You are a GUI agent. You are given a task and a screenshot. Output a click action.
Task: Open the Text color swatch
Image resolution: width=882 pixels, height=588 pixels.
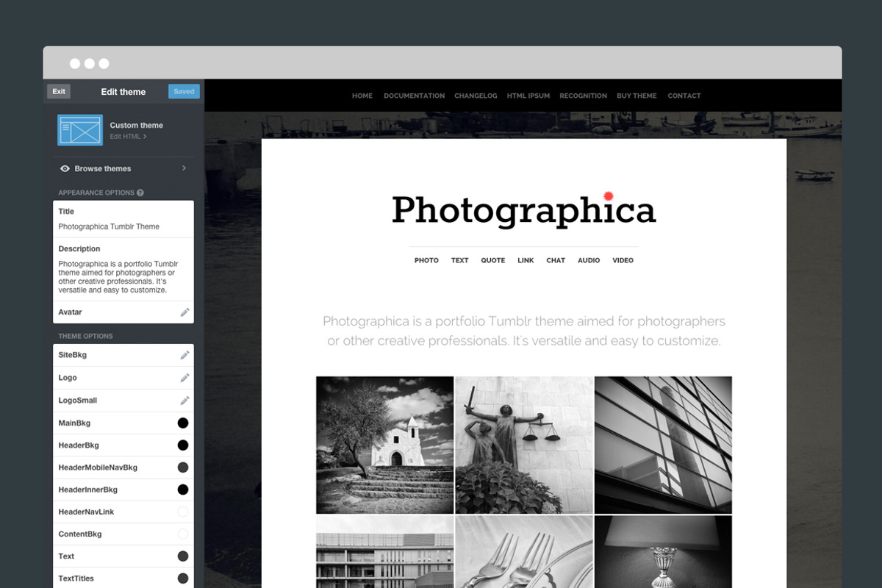(x=183, y=556)
